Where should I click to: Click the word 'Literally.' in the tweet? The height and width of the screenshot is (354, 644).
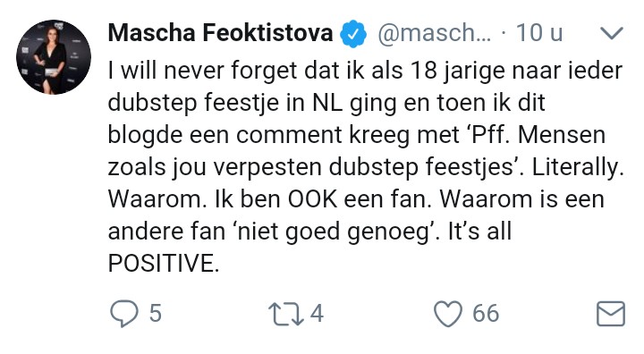tap(579, 167)
